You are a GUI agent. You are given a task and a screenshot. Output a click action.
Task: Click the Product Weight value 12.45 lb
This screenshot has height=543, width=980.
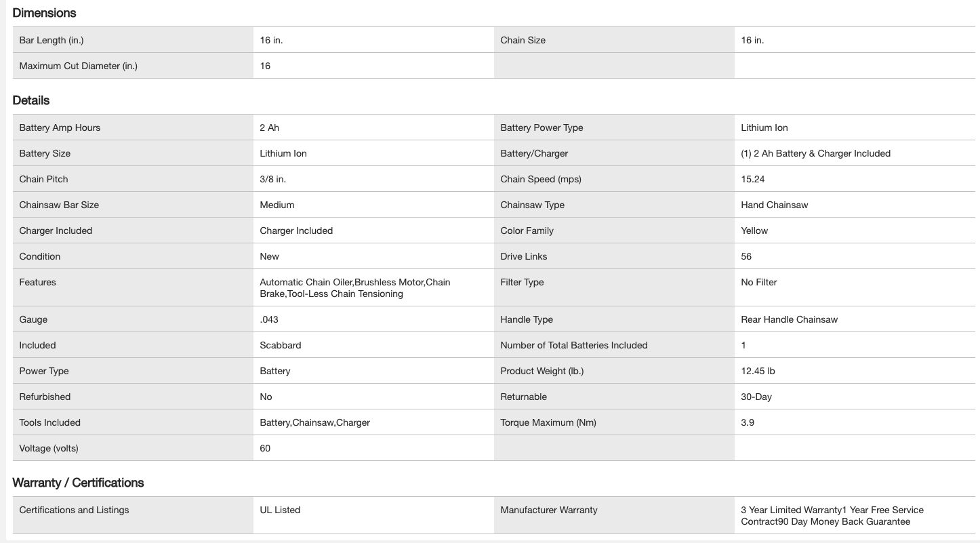click(x=758, y=371)
